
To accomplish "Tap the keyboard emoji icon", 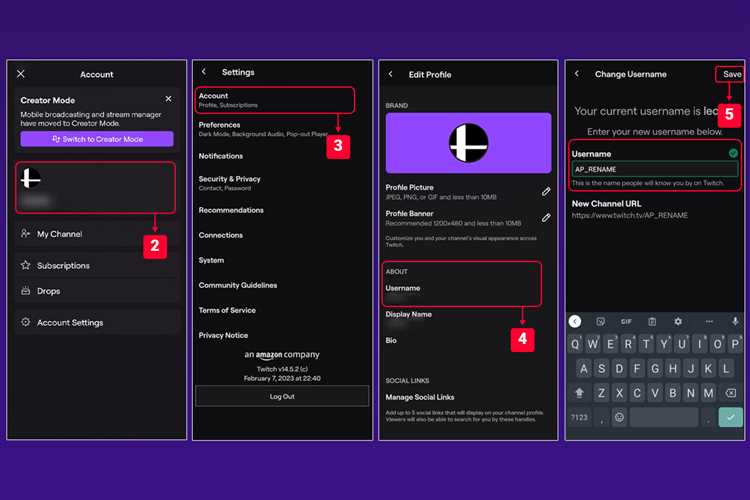I will (x=619, y=417).
